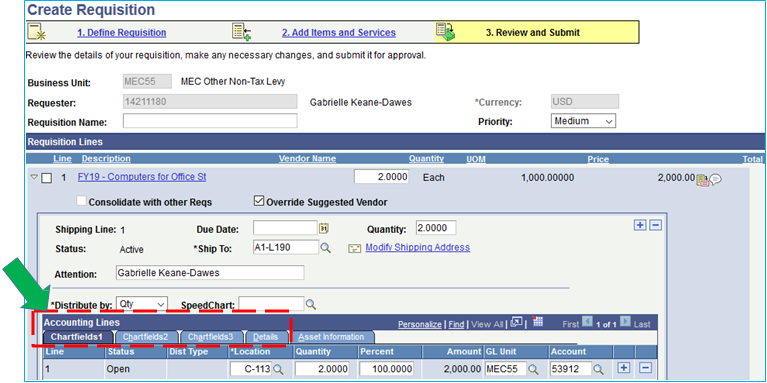Click the zoom grid icon beside View All
This screenshot has width=767, height=383.
coord(516,322)
